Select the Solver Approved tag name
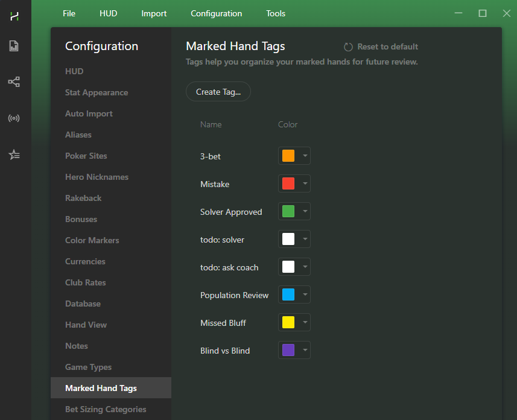The height and width of the screenshot is (420, 517). [231, 212]
